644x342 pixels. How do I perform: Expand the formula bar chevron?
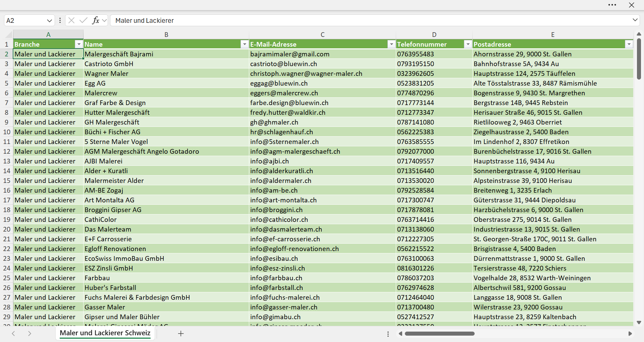click(x=635, y=20)
